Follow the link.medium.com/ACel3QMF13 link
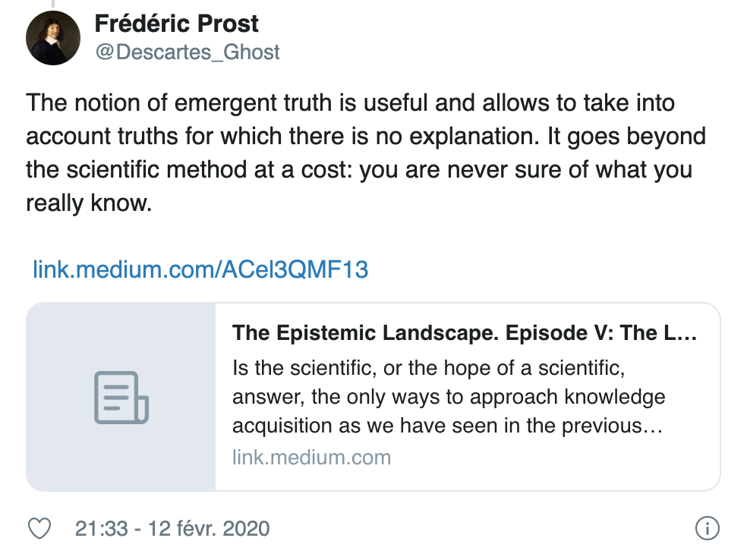This screenshot has width=747, height=560. [200, 269]
